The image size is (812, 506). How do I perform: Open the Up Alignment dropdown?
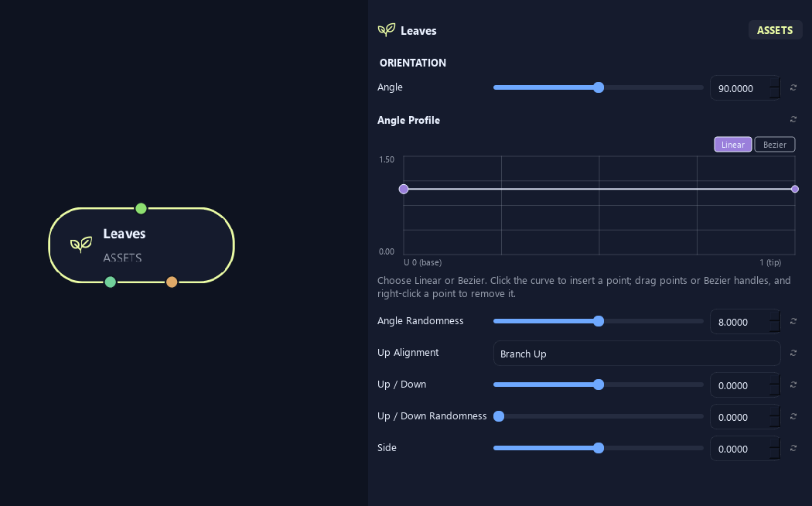(636, 354)
